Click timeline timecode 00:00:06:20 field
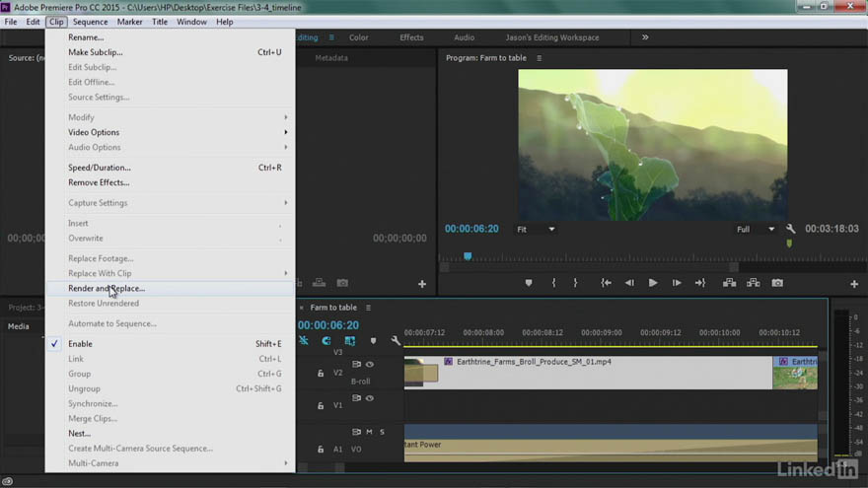868x488 pixels. click(x=328, y=325)
